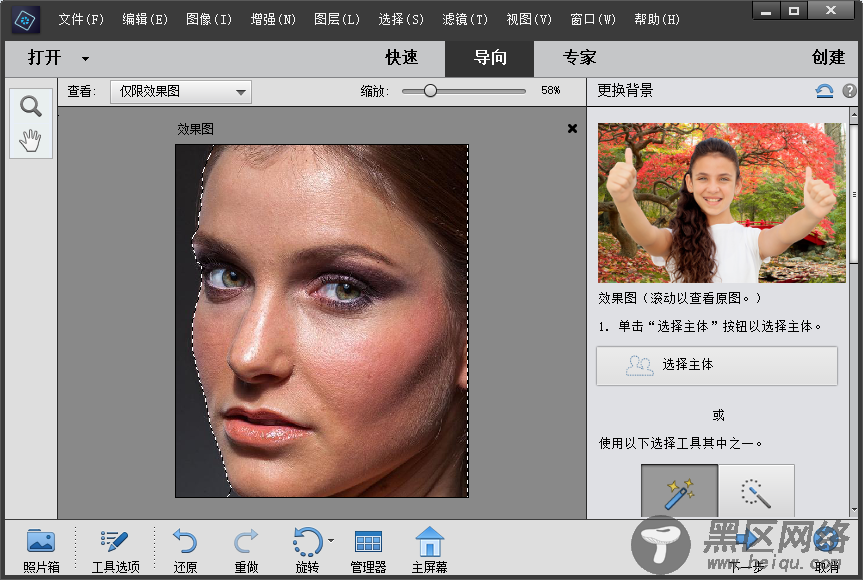Click the 选择主体 button
This screenshot has width=863, height=580.
717,365
